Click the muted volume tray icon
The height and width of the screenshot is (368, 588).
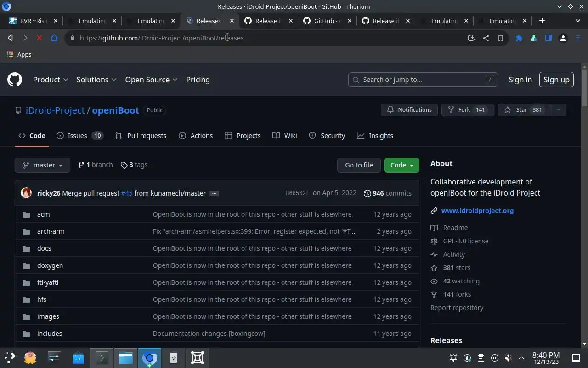(x=508, y=358)
